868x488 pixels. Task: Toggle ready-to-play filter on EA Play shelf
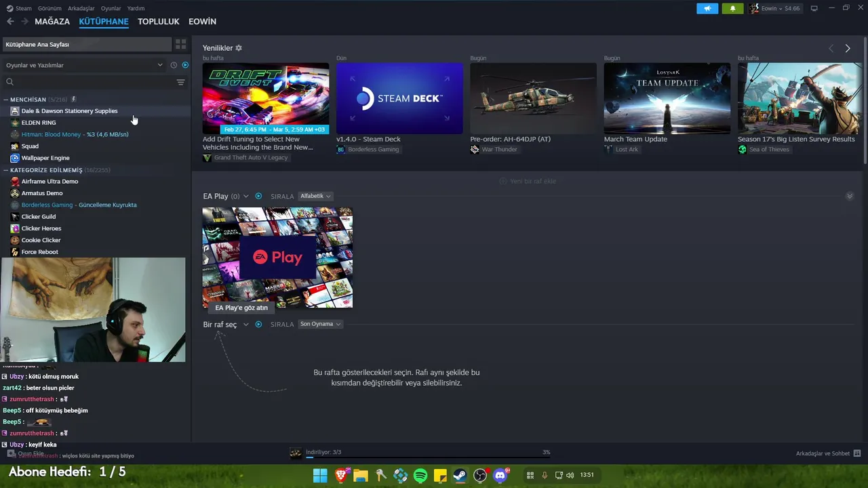click(x=258, y=196)
